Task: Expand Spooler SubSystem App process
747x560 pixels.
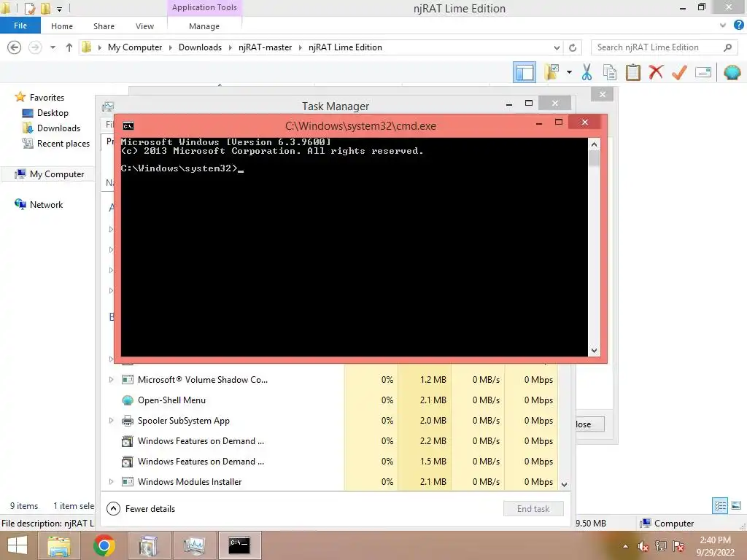Action: (111, 421)
